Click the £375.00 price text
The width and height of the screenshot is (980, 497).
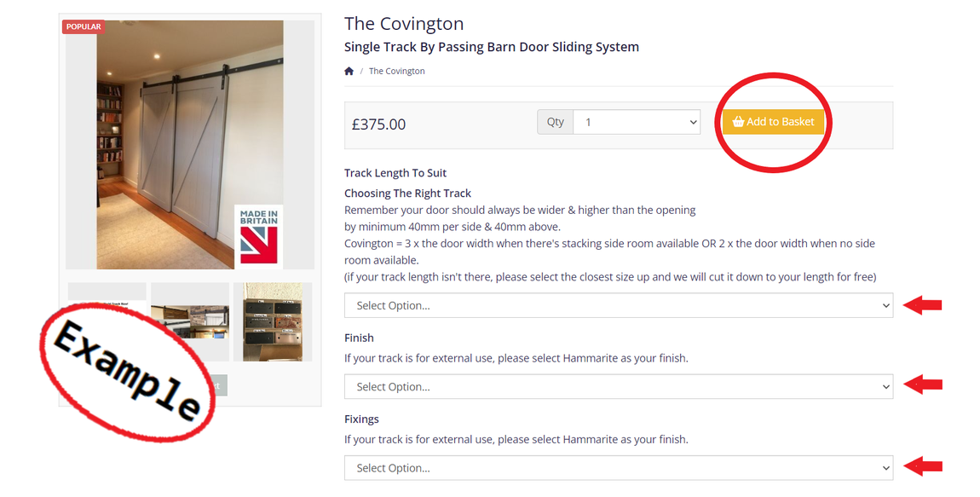pyautogui.click(x=379, y=124)
